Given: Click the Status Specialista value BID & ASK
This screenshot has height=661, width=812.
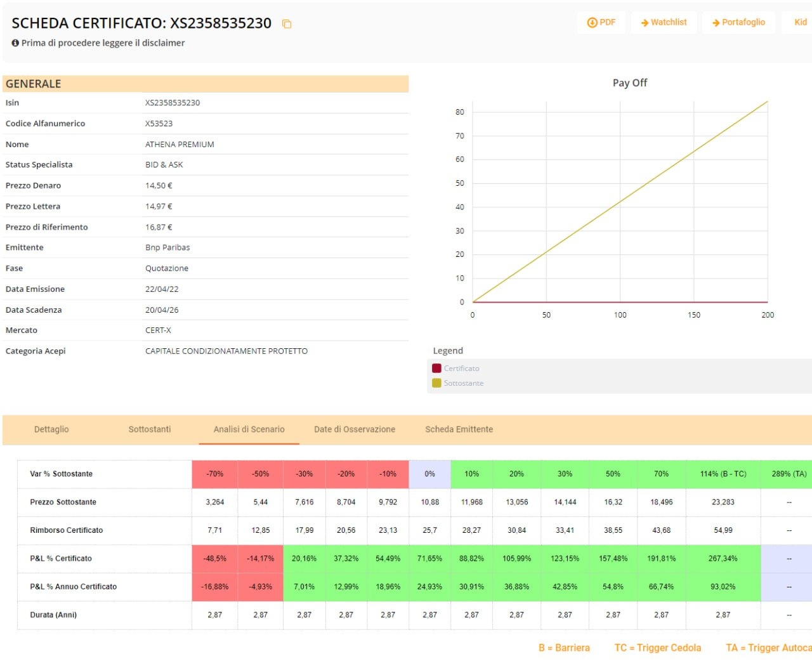Looking at the screenshot, I should (164, 165).
